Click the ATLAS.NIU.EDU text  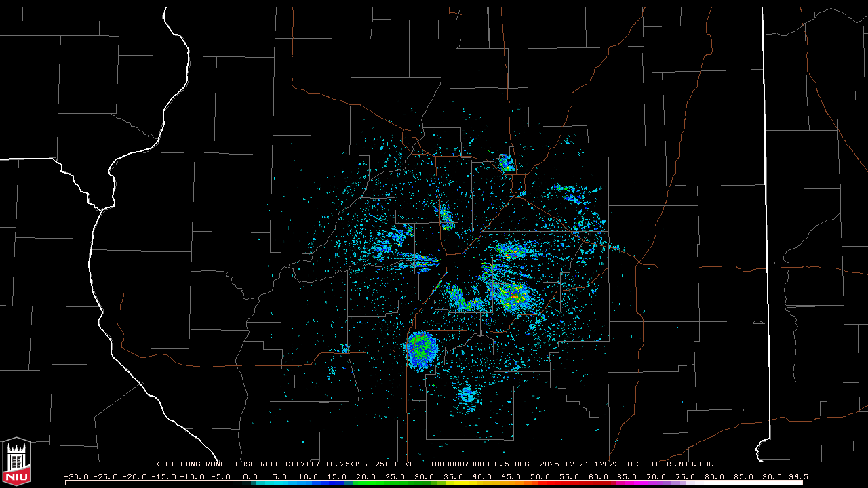point(682,464)
